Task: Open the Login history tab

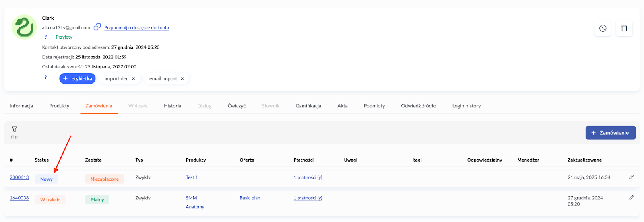Action: pyautogui.click(x=466, y=106)
